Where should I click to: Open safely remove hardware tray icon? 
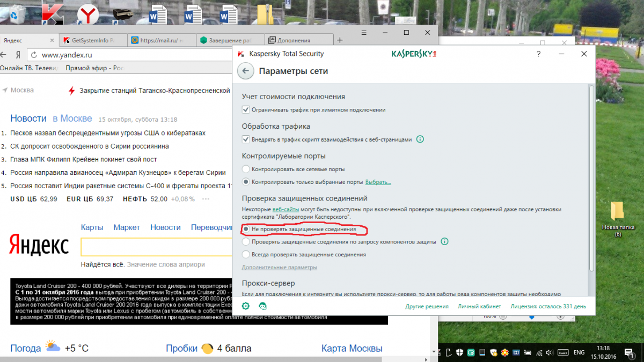(x=448, y=352)
